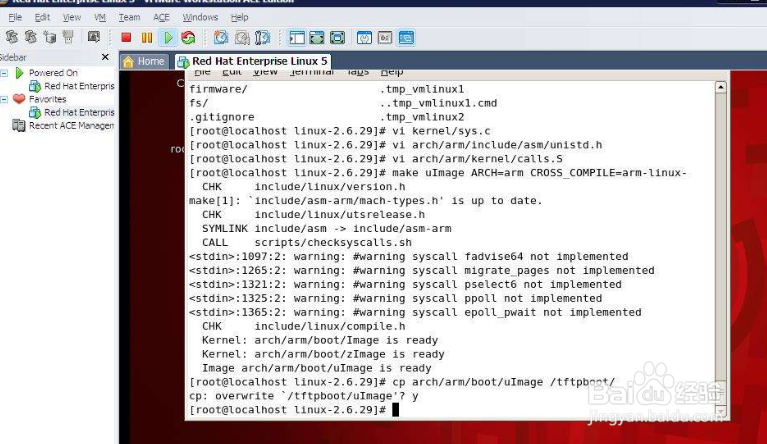767x444 pixels.
Task: Open the File menu
Action: pyautogui.click(x=15, y=17)
